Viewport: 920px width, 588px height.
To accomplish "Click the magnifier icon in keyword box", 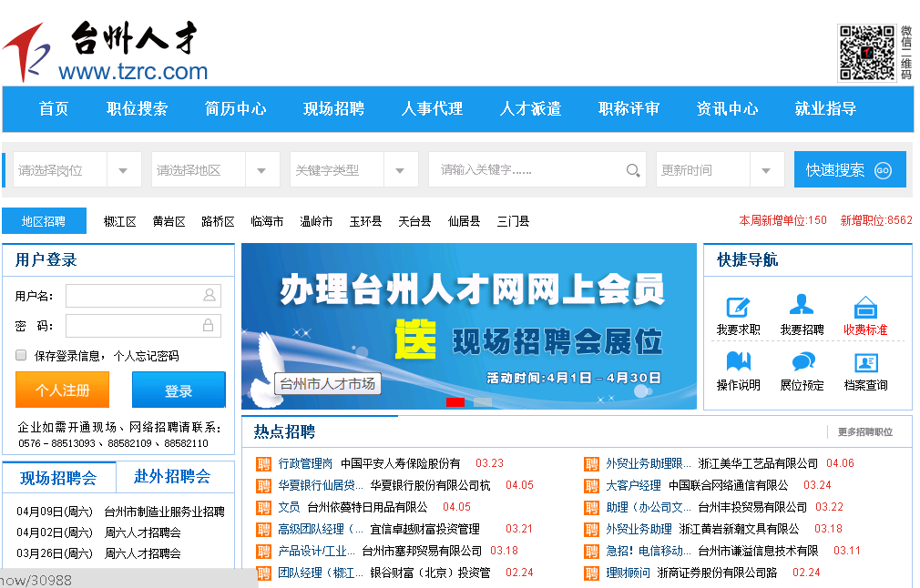I will pyautogui.click(x=632, y=170).
